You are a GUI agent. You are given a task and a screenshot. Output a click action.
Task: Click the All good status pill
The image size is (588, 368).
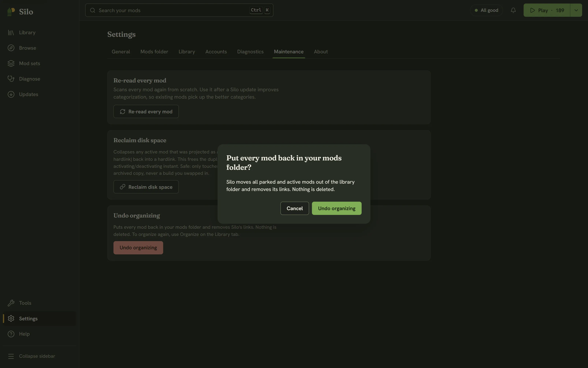coord(486,10)
